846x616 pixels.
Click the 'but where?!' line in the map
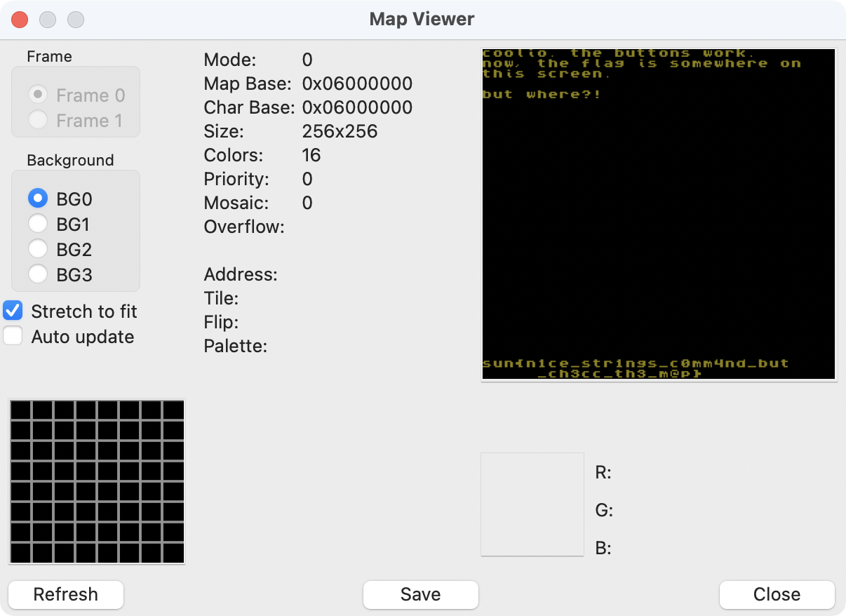pyautogui.click(x=541, y=94)
